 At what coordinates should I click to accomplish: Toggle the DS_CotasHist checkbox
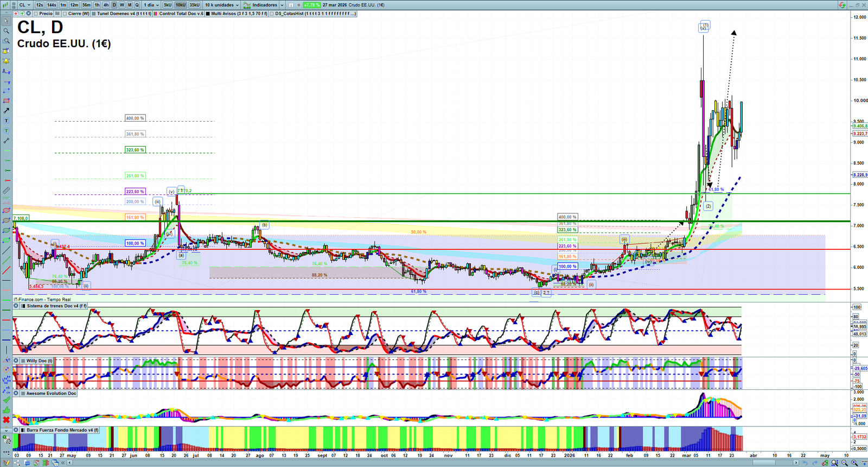[272, 14]
